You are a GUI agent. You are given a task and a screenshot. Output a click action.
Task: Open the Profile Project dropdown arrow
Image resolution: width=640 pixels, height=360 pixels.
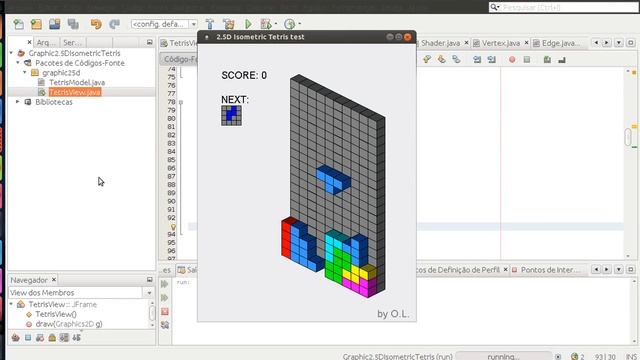coord(300,24)
